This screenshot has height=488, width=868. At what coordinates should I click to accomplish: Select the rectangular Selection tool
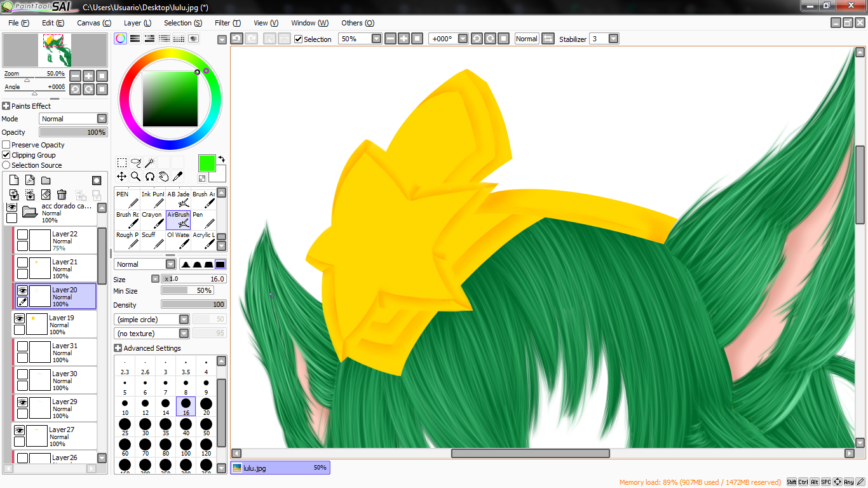121,163
